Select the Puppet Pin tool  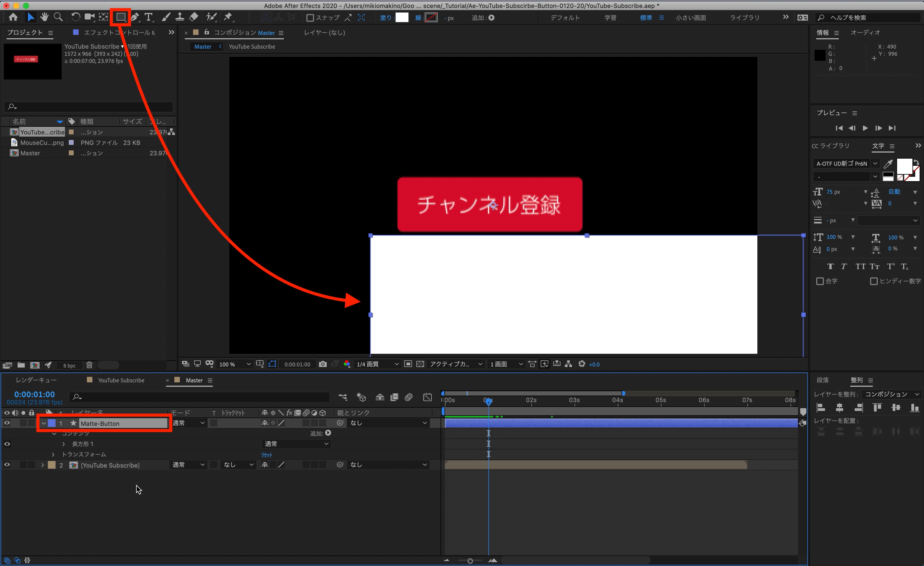(228, 17)
